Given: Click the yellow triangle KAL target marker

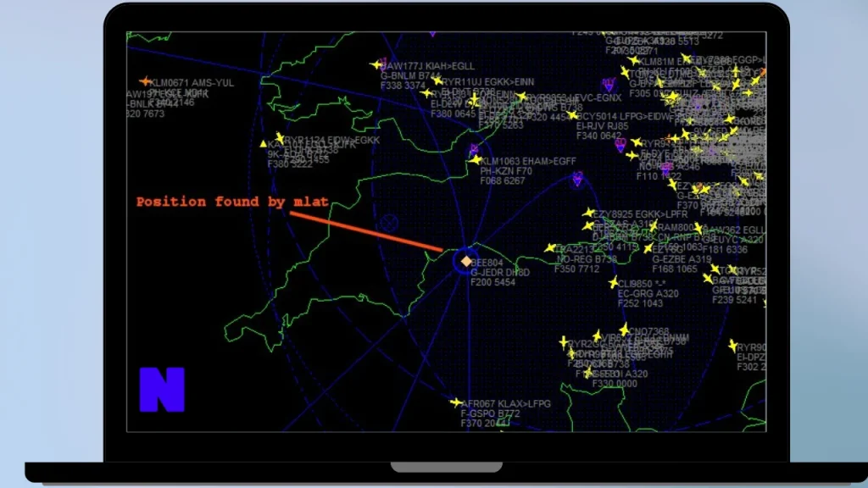Looking at the screenshot, I should click(x=264, y=144).
